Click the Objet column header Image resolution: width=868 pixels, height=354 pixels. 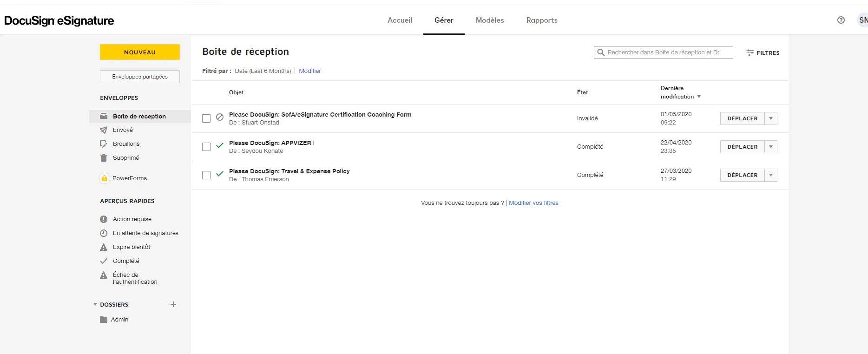click(x=236, y=92)
